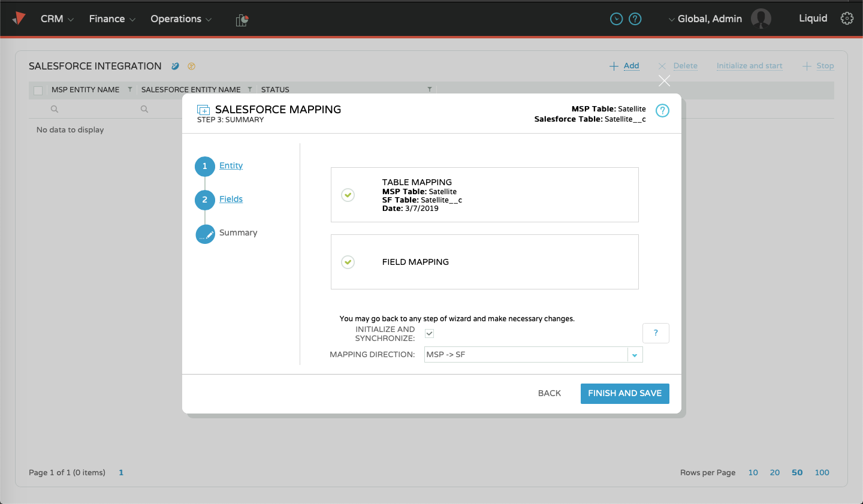Select the Summary wizard step label
863x504 pixels.
click(x=238, y=233)
